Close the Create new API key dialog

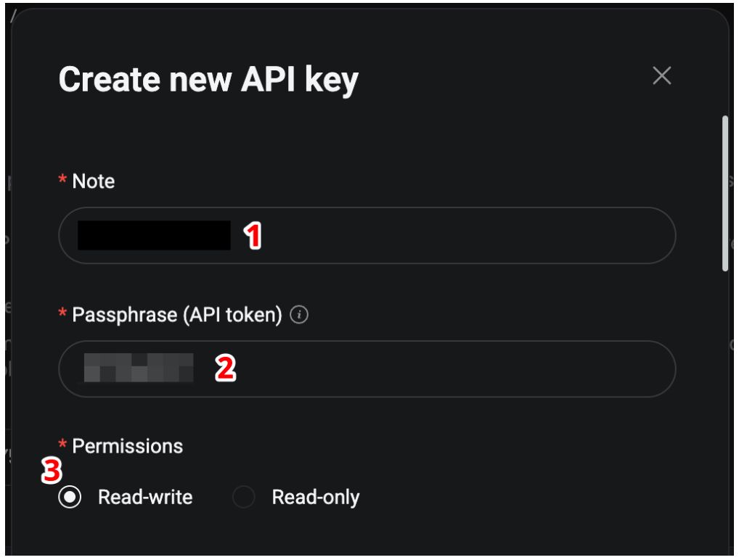point(661,75)
